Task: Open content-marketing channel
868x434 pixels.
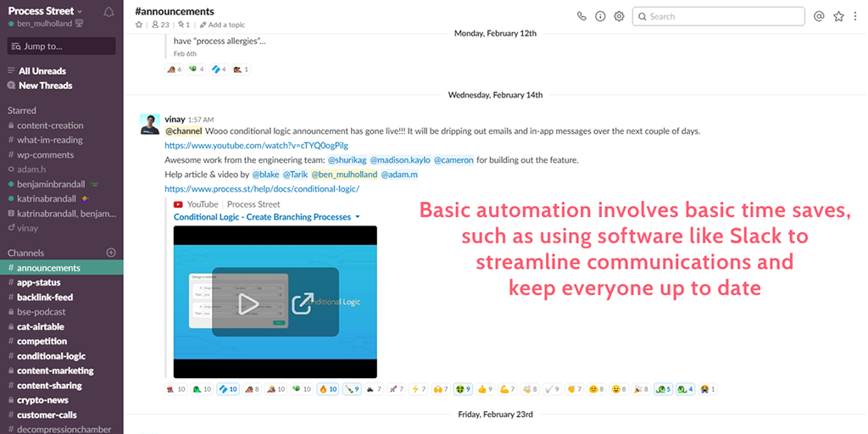Action: coord(55,370)
